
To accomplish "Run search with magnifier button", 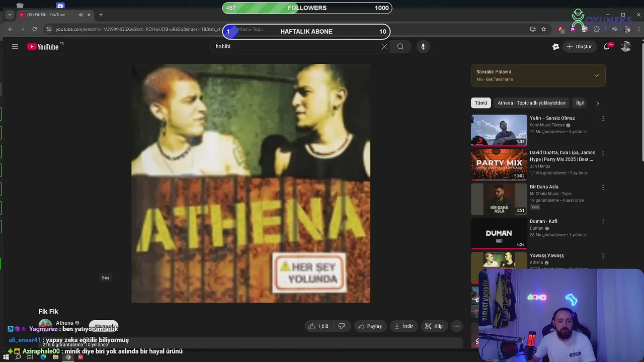I will [400, 46].
